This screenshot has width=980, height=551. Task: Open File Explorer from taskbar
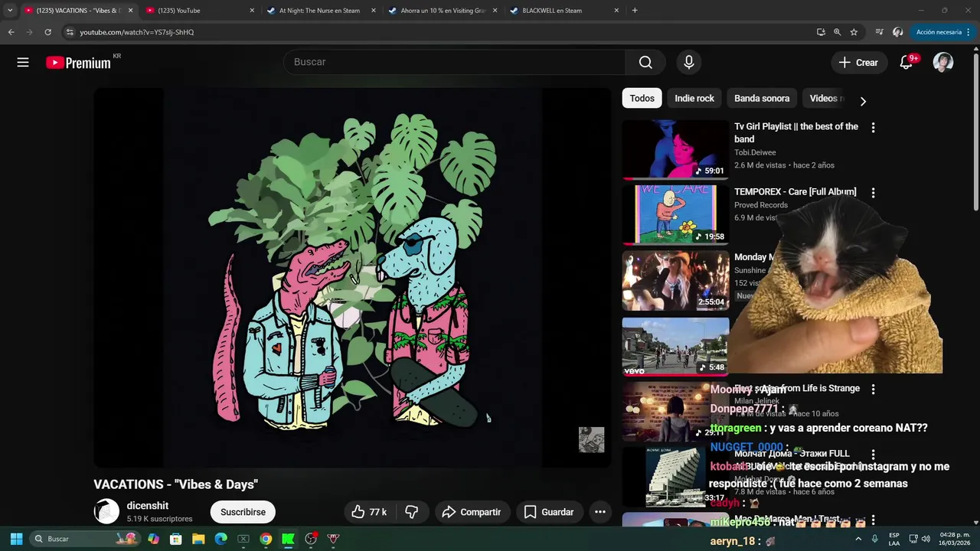198,539
